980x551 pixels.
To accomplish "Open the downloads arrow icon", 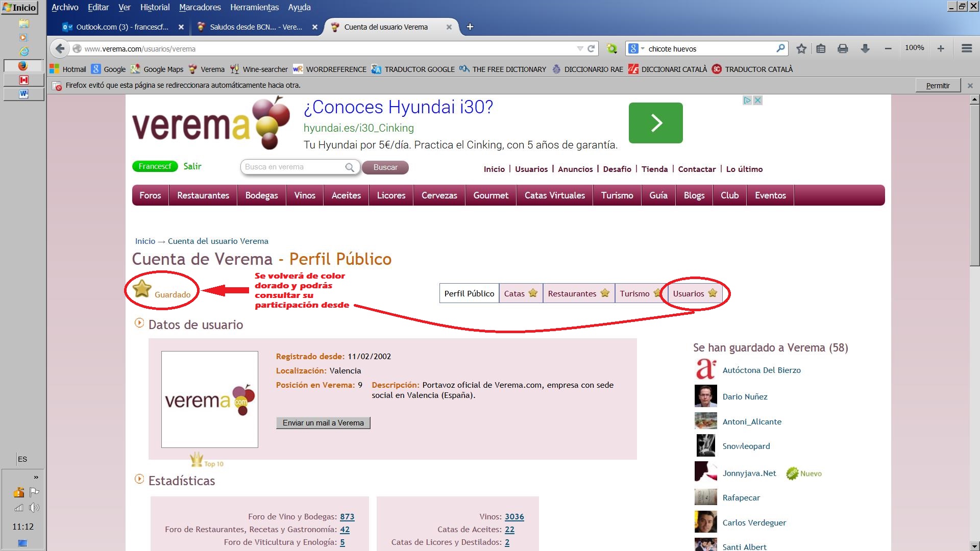I will click(865, 48).
